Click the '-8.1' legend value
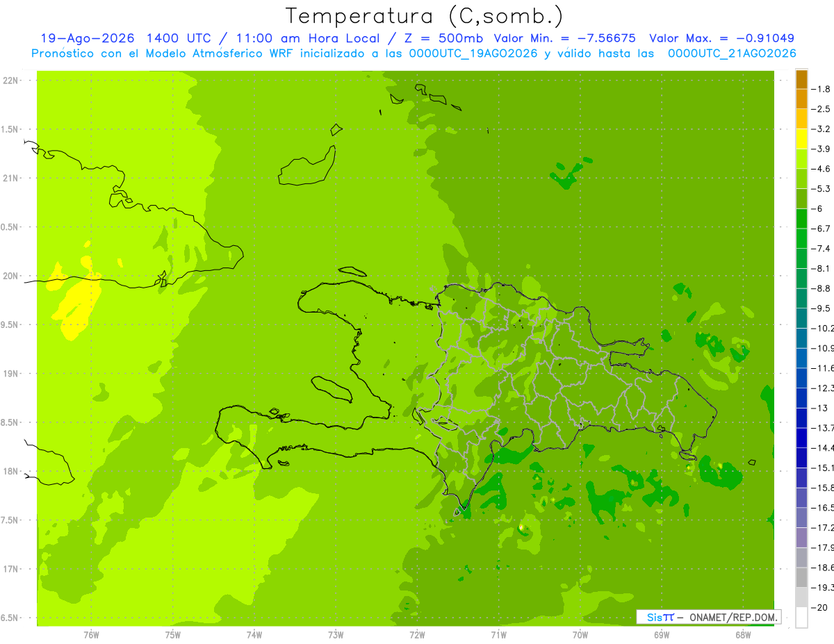This screenshot has width=834, height=644. [821, 268]
